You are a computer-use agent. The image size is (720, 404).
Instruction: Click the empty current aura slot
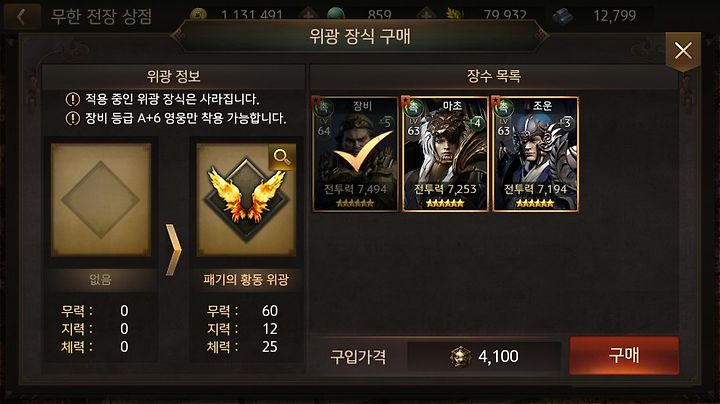pos(101,199)
